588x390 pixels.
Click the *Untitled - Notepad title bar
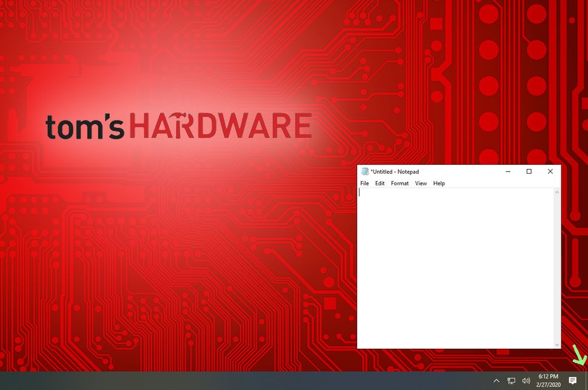424,171
